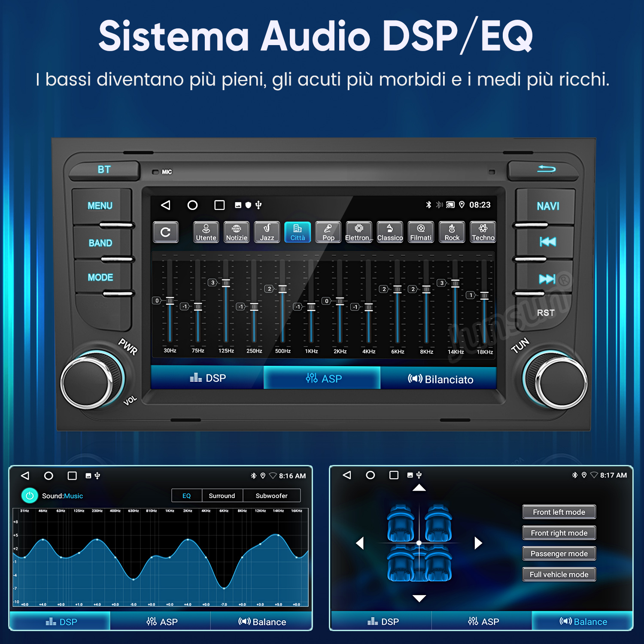Open recent apps square on the main head unit screen
The image size is (644, 644).
click(219, 205)
